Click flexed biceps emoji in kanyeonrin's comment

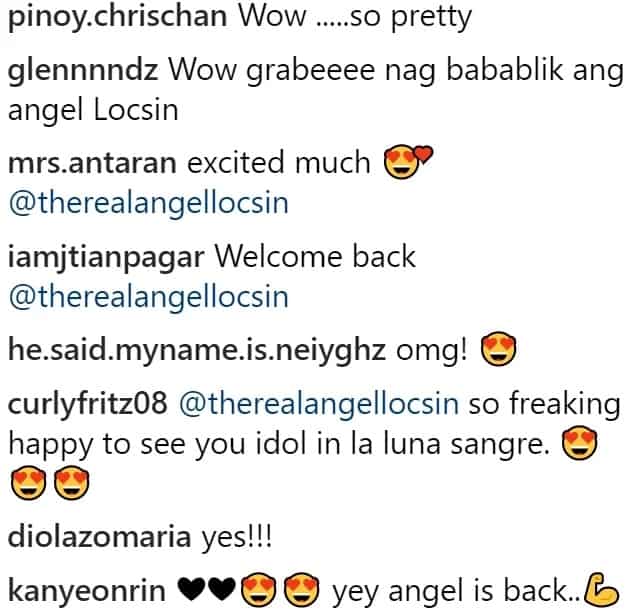(601, 590)
